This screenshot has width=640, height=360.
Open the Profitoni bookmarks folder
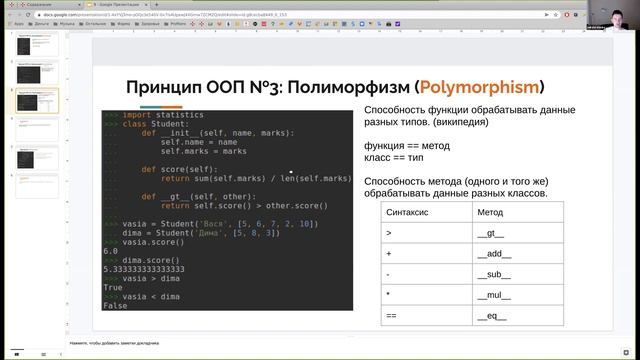(x=175, y=24)
